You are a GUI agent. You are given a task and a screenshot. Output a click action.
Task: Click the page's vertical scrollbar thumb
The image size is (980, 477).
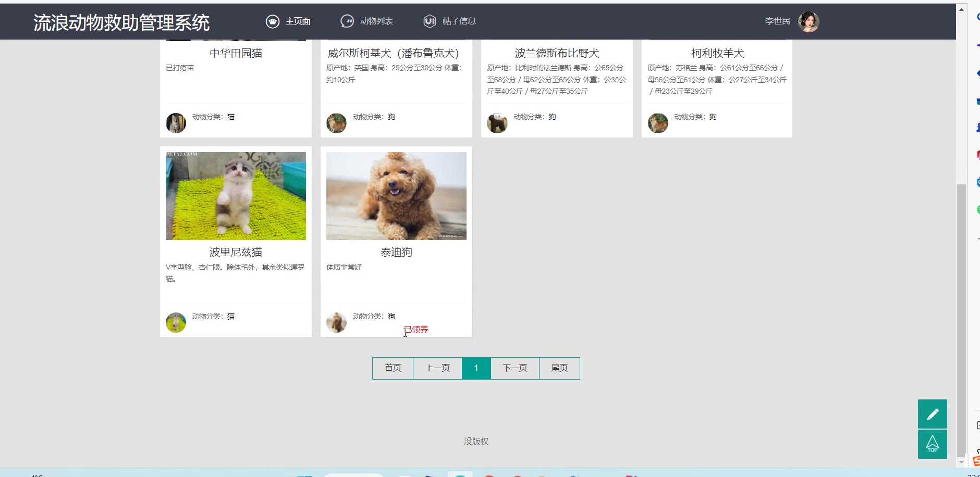(961, 318)
